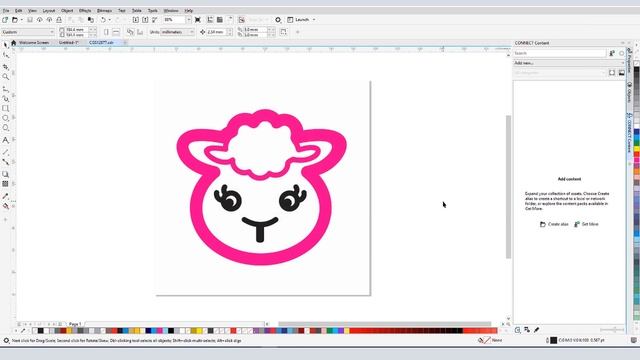Switch to the Untitled-1 document tab
The width and height of the screenshot is (640, 360).
point(68,42)
